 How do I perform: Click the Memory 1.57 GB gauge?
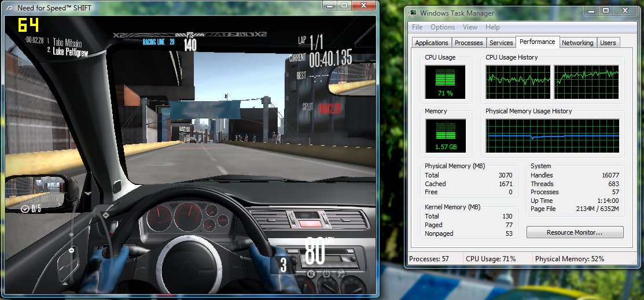445,136
